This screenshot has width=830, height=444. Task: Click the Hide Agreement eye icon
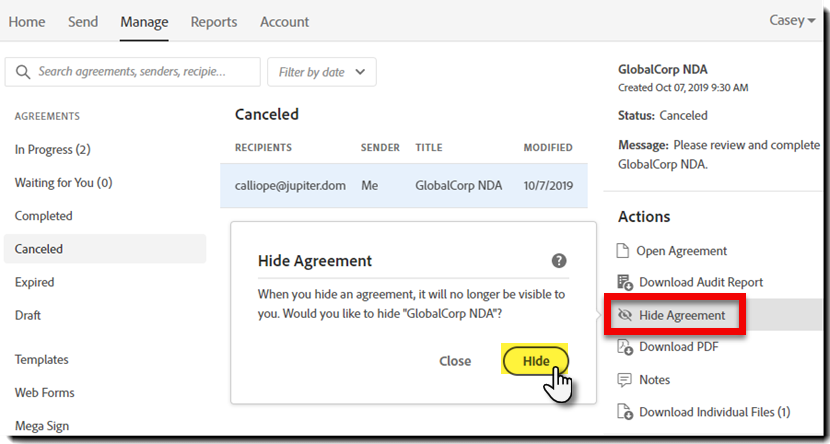[625, 315]
